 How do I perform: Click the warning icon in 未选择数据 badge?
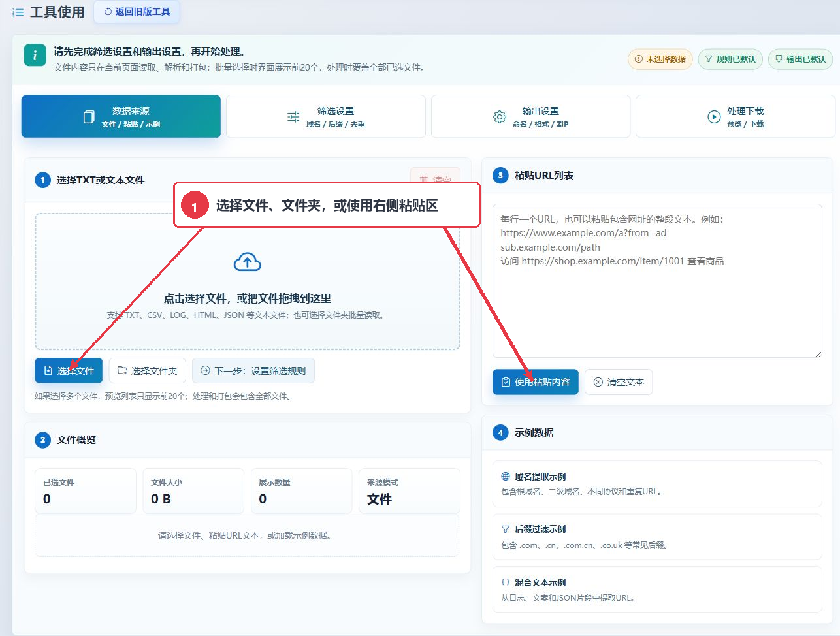click(x=639, y=59)
